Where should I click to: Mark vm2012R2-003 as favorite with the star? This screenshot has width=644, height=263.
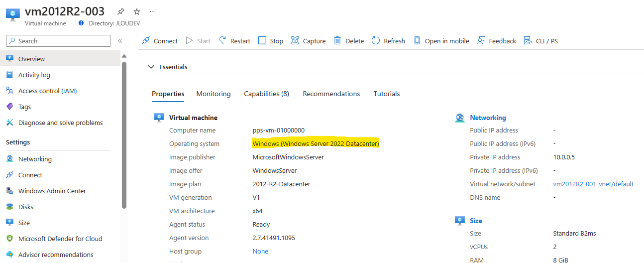(137, 11)
